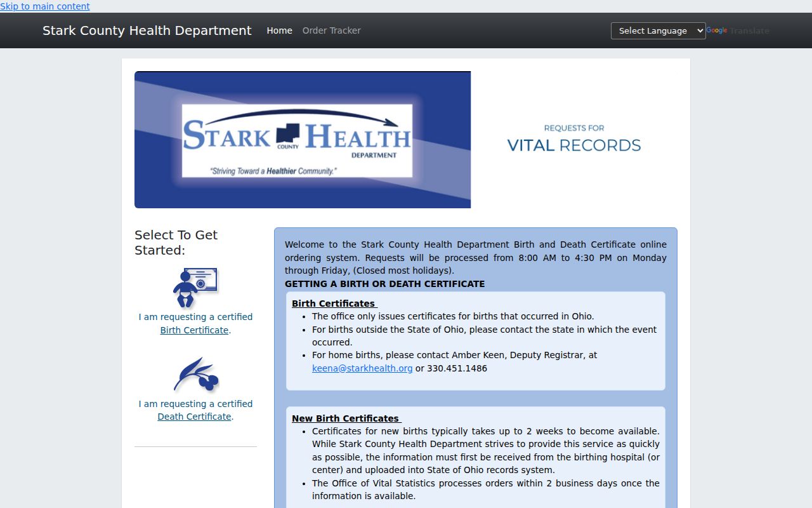Click the Stark Health Department banner image
The width and height of the screenshot is (812, 508).
tap(303, 140)
